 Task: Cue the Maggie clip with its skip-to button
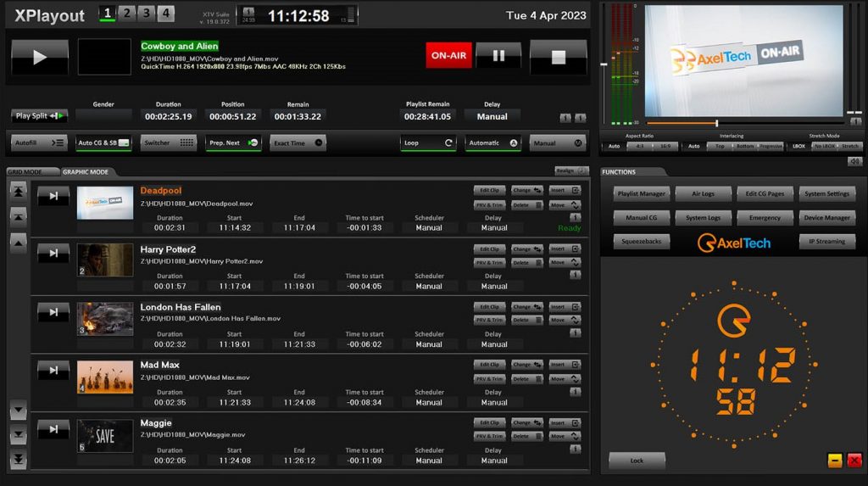(x=53, y=429)
